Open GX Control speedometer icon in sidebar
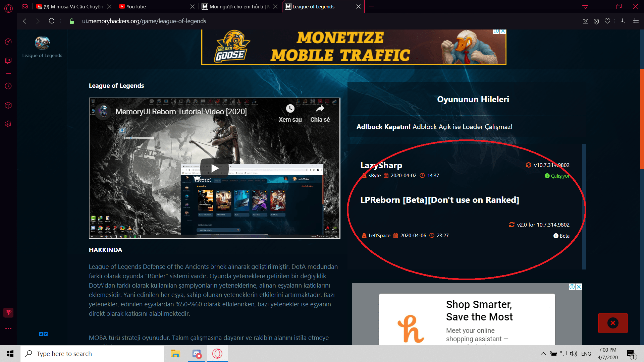 8,42
